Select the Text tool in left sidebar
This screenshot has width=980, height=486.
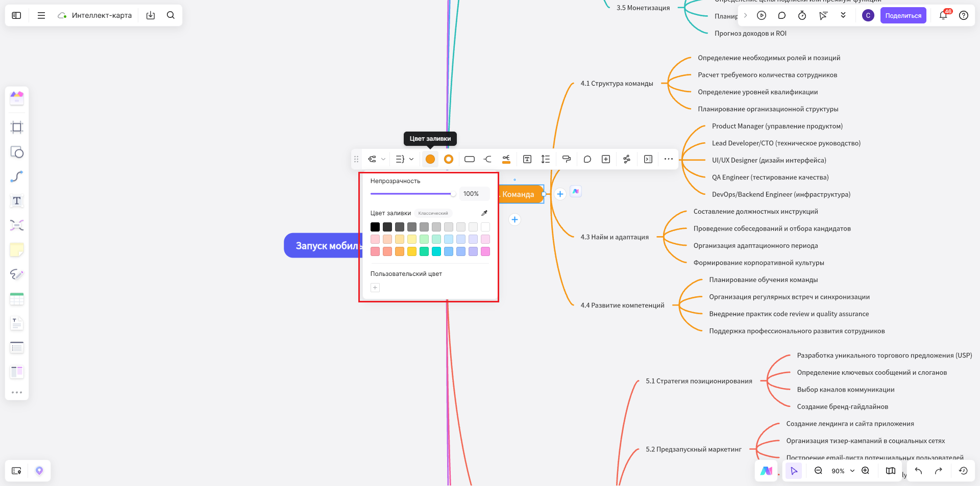tap(17, 201)
